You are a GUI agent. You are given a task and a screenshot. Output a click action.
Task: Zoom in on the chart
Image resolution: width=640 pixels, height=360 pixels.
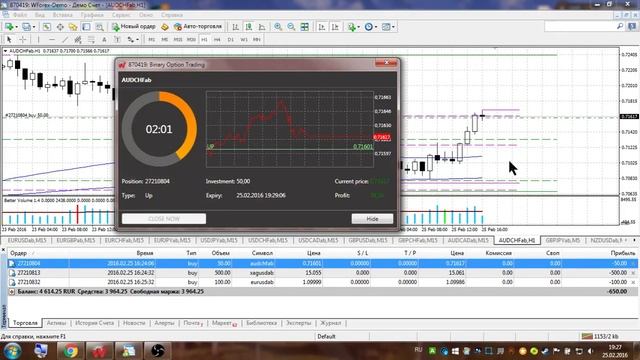click(278, 27)
